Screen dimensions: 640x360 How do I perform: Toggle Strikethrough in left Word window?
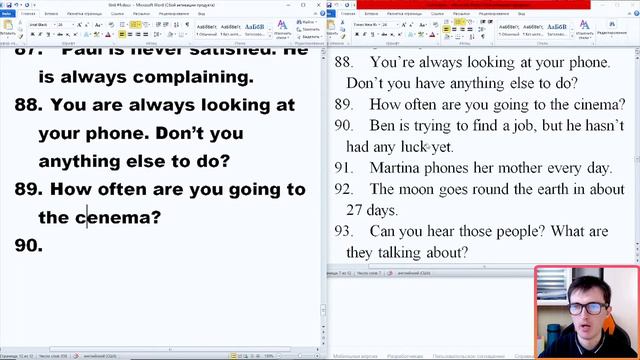click(60, 34)
